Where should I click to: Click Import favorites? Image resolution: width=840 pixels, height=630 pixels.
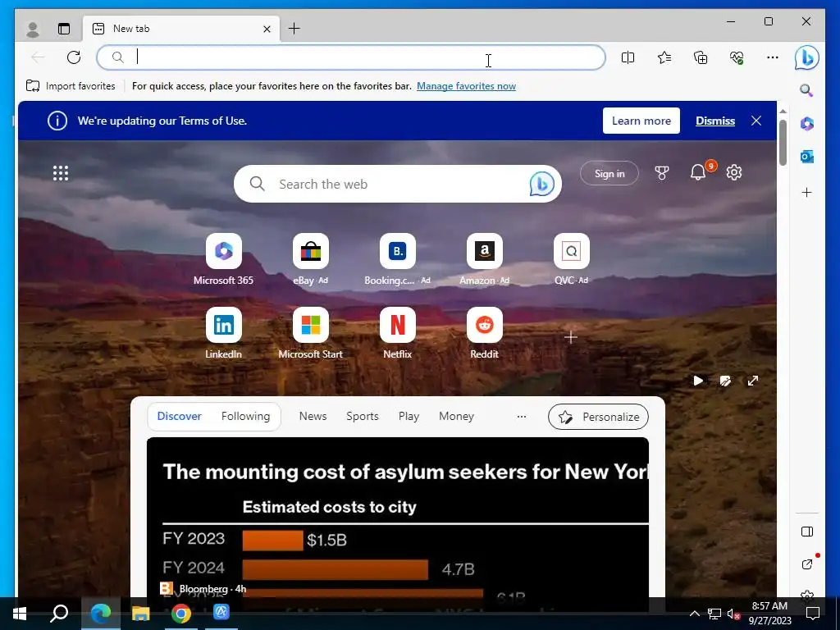click(x=71, y=85)
